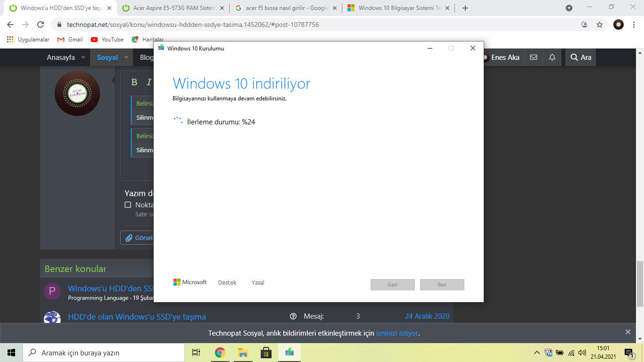The height and width of the screenshot is (362, 644).
Task: Toggle the Nokta checkbox under Yazım options
Action: coord(128,205)
